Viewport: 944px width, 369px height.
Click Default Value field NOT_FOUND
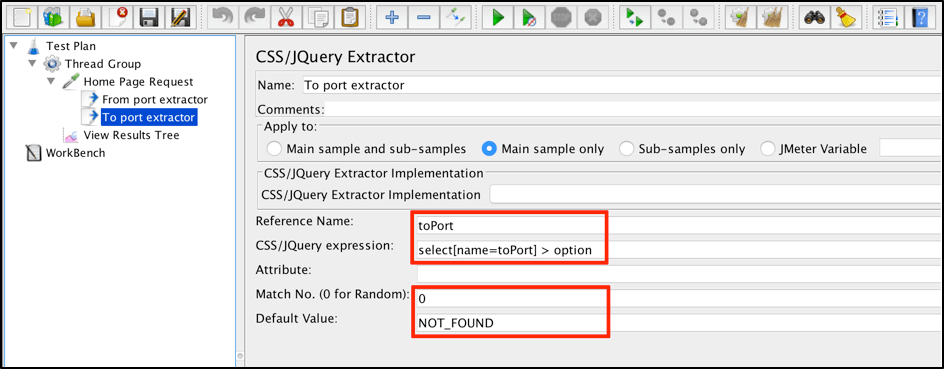click(x=678, y=323)
